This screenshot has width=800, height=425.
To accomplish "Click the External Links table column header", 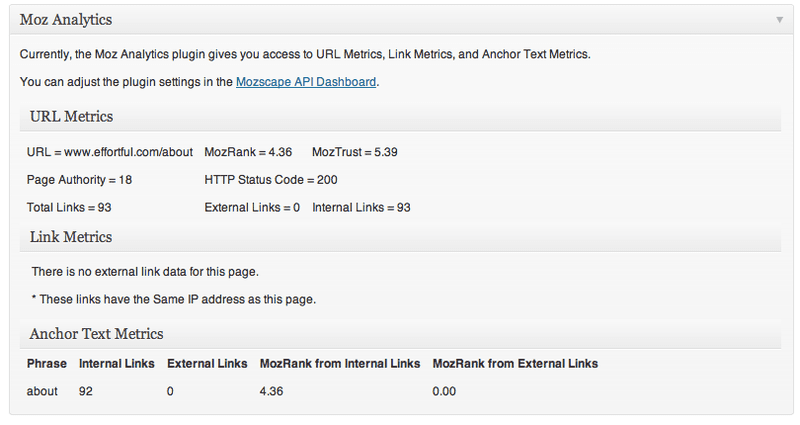I will [x=206, y=363].
